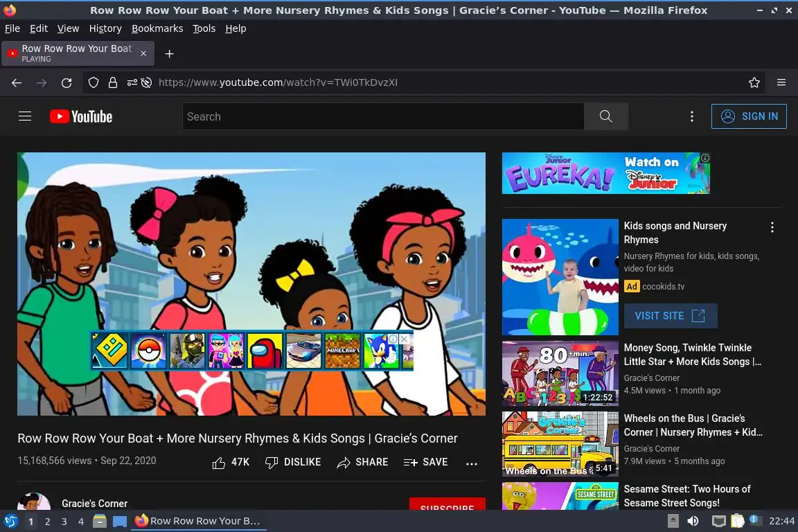Click the Sign In button
Viewport: 798px width, 532px height.
(x=749, y=116)
